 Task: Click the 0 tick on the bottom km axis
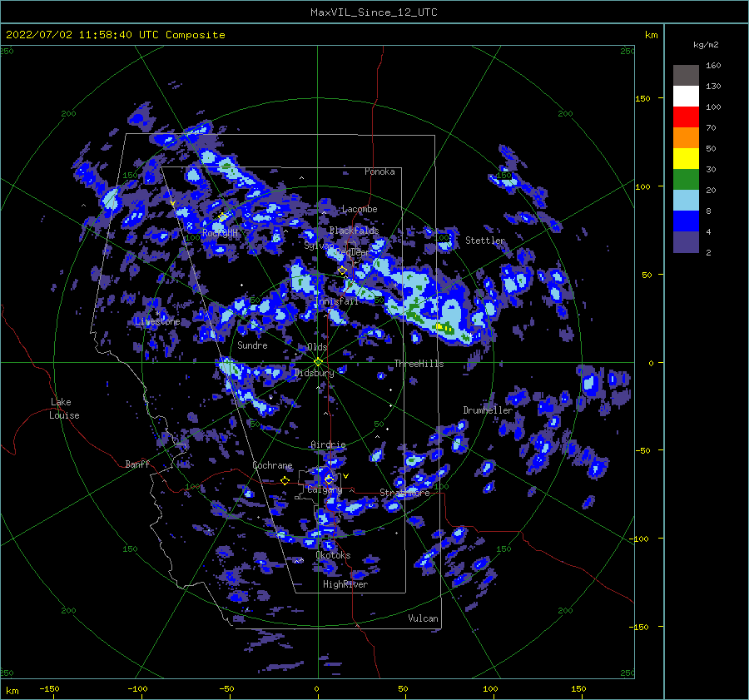pos(316,688)
